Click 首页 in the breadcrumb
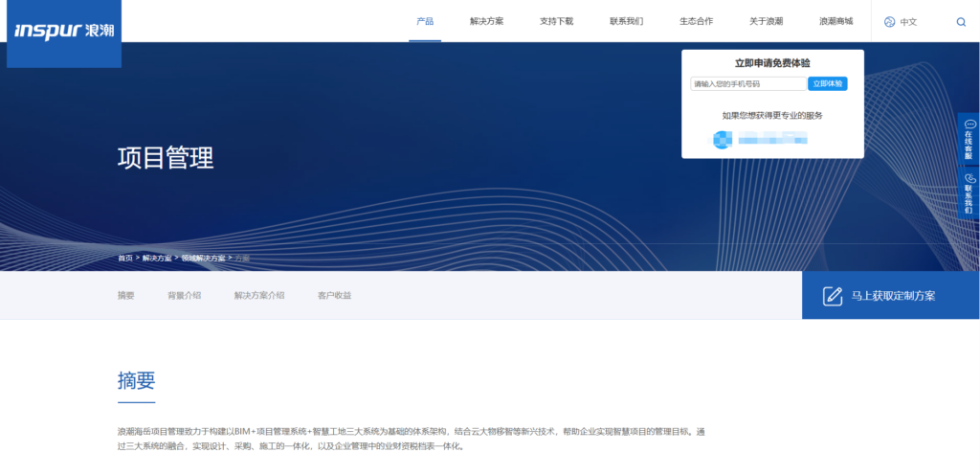This screenshot has width=980, height=475. click(x=125, y=259)
